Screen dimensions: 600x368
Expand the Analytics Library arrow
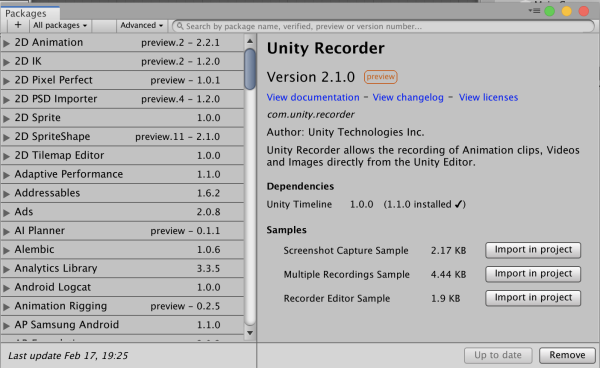pos(6,269)
